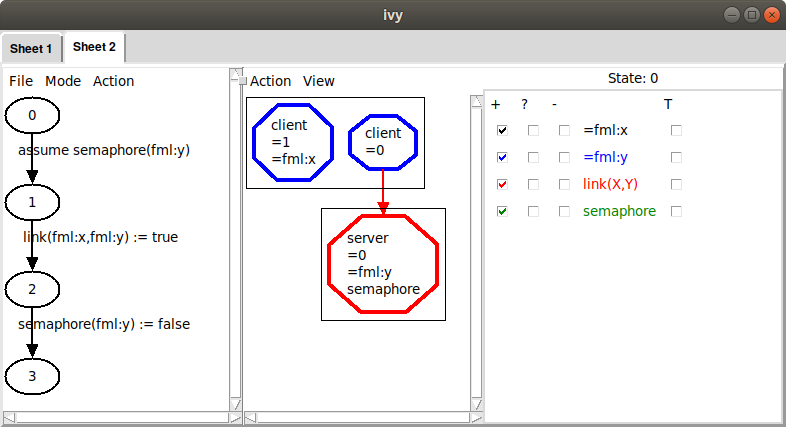The image size is (786, 427).
Task: Enable the minus checkbox for link(X,Y)
Action: (x=564, y=184)
